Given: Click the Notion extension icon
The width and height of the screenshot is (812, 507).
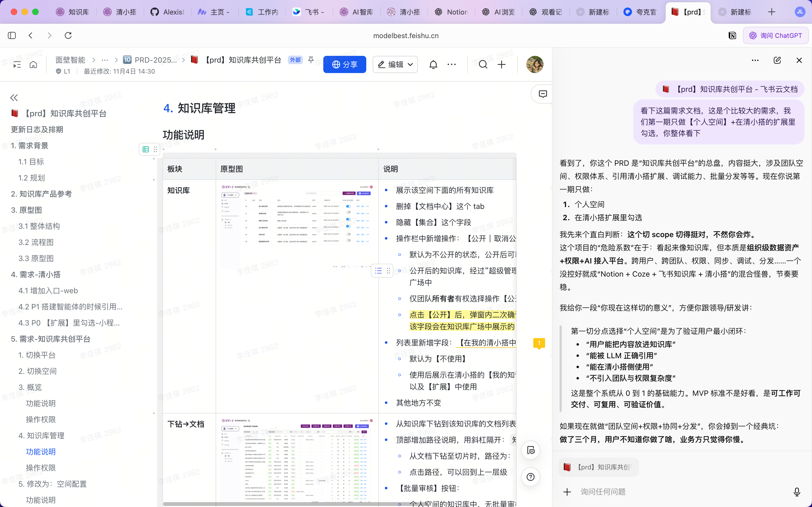Looking at the screenshot, I should pyautogui.click(x=732, y=35).
